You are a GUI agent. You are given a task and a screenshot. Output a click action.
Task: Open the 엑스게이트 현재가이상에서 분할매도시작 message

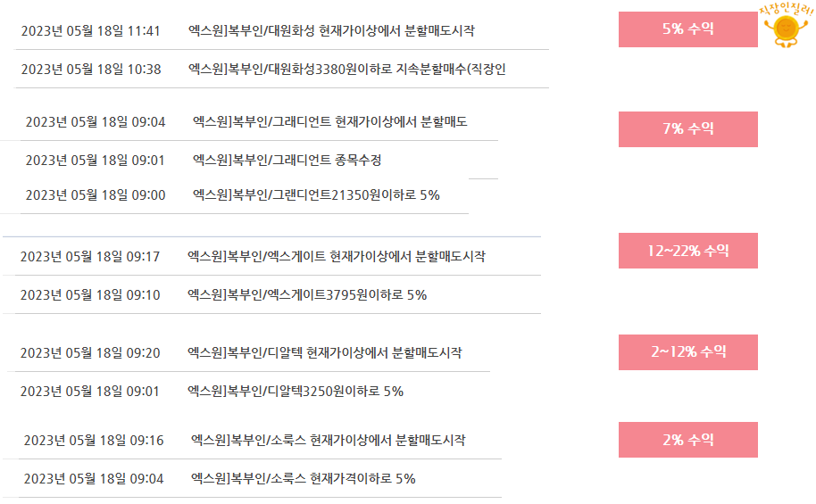point(337,256)
